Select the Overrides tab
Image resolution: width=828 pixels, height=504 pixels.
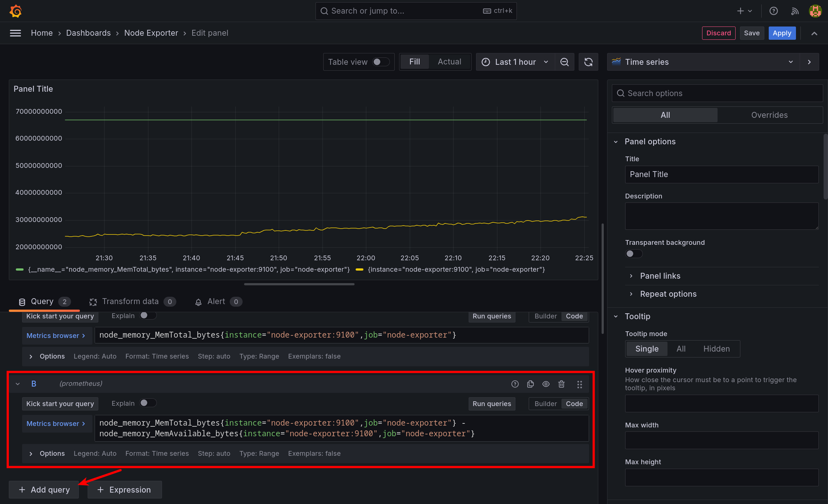tap(769, 115)
